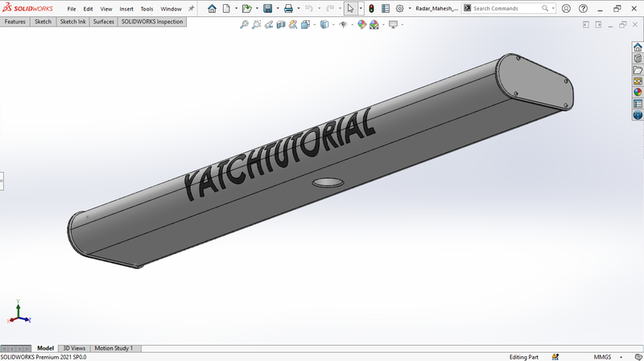644x361 pixels.
Task: Open the File Explorer task pane folder icon
Action: point(638,70)
